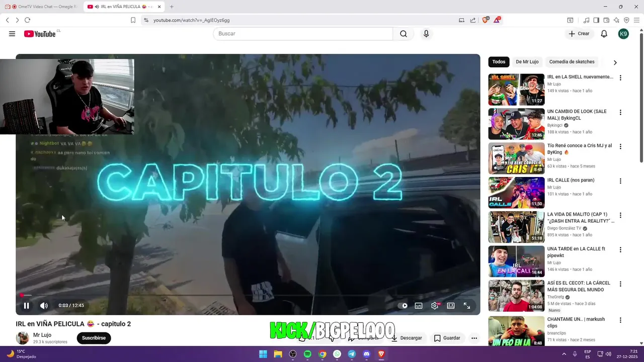
Task: Open the browser main menu
Action: tap(637, 20)
